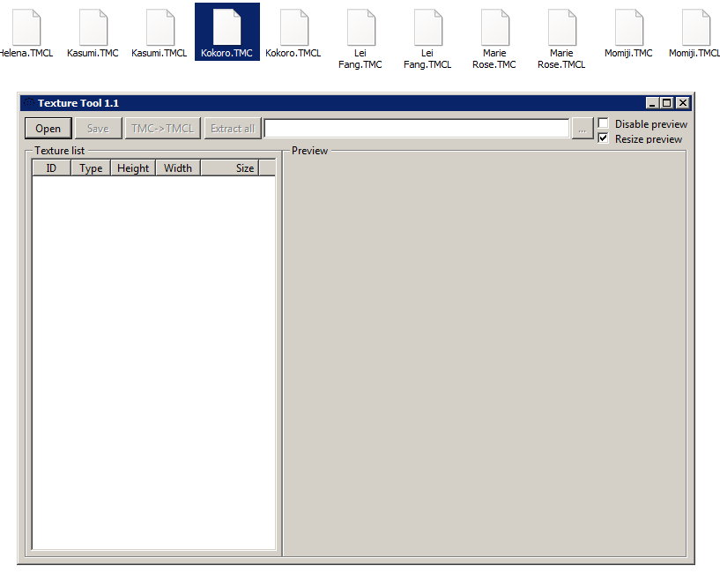
Task: Sort textures by ID column header
Action: point(51,167)
